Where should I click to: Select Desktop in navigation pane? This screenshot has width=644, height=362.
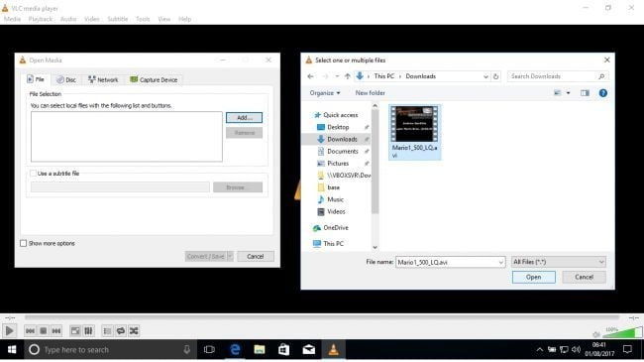pyautogui.click(x=338, y=127)
